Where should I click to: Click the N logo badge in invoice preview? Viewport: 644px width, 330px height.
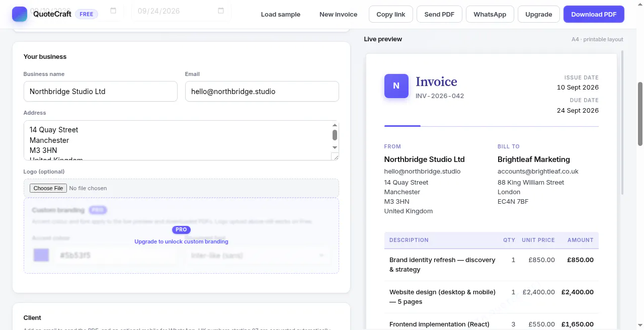(x=396, y=86)
